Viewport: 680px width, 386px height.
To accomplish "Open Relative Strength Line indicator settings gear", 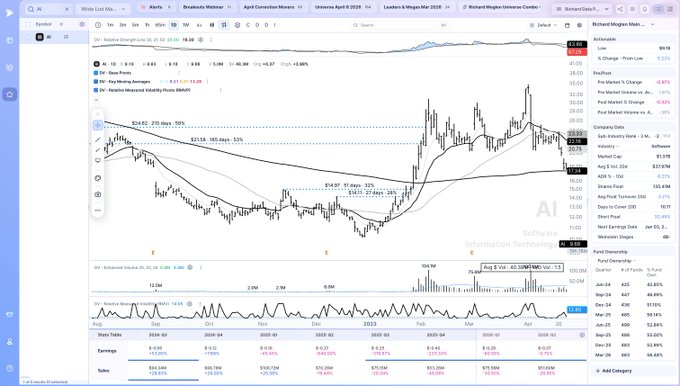I will tap(200, 39).
